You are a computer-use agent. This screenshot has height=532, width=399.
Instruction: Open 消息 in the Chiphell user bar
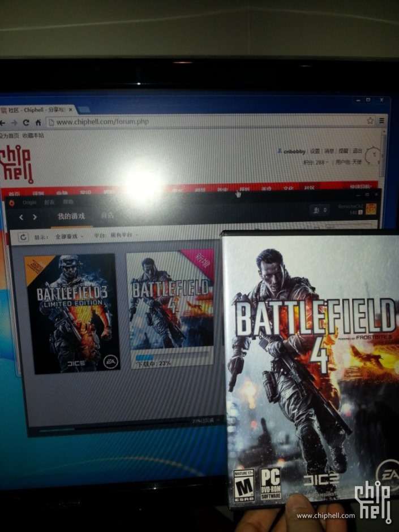(329, 151)
